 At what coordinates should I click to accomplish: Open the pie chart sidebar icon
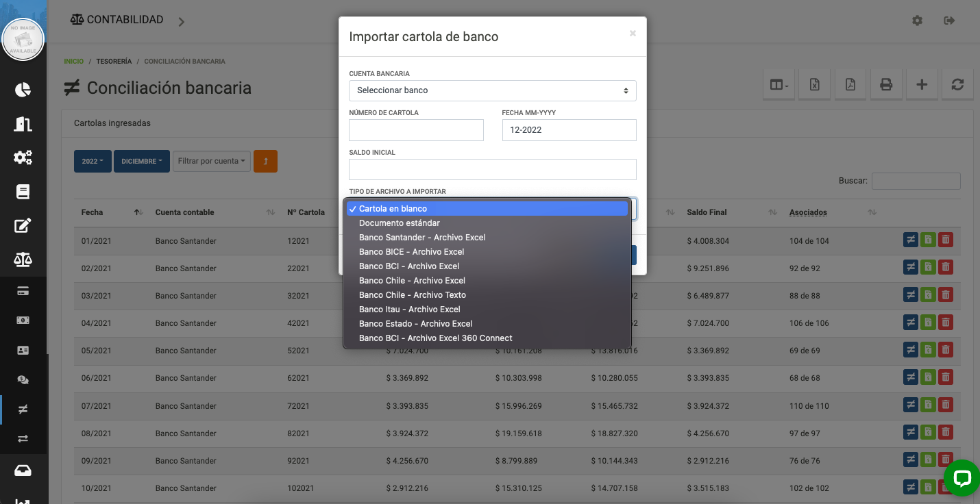23,90
